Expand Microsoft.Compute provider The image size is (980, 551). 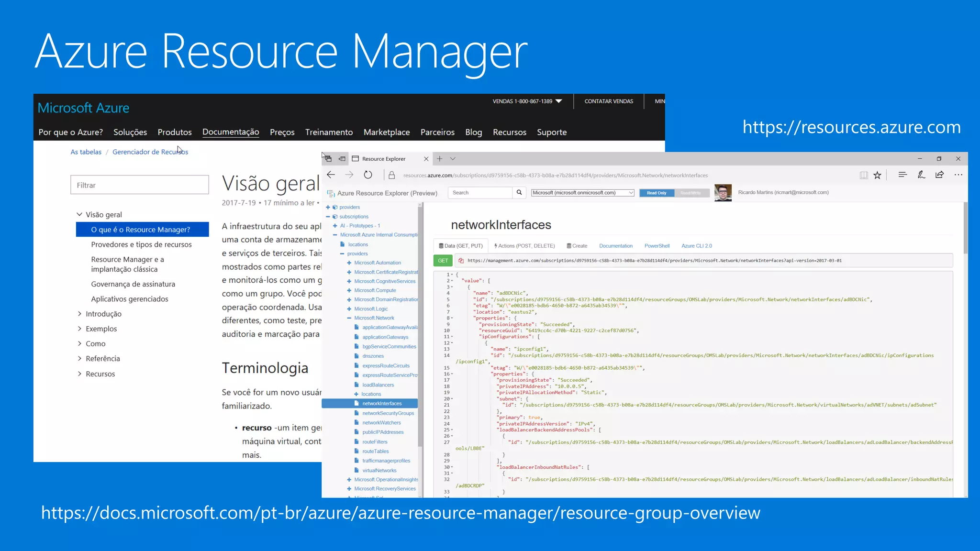349,290
